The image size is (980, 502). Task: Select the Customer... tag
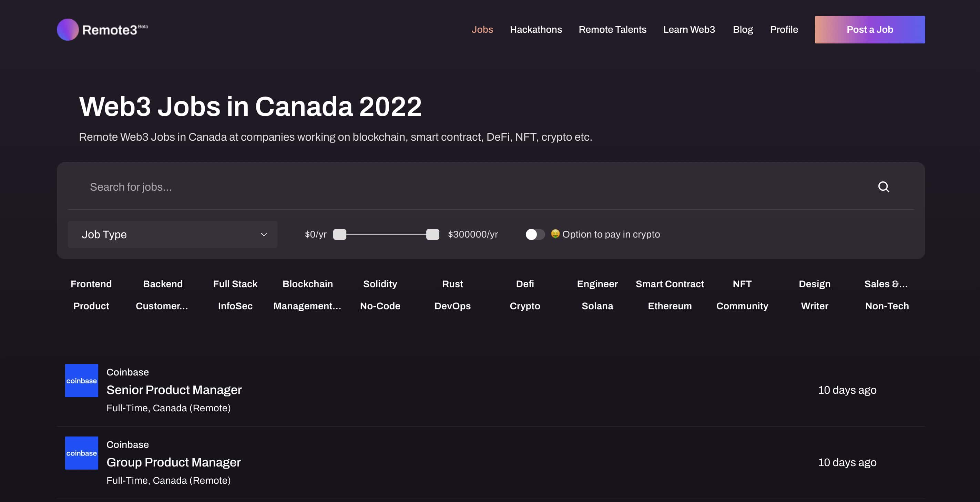pyautogui.click(x=162, y=306)
